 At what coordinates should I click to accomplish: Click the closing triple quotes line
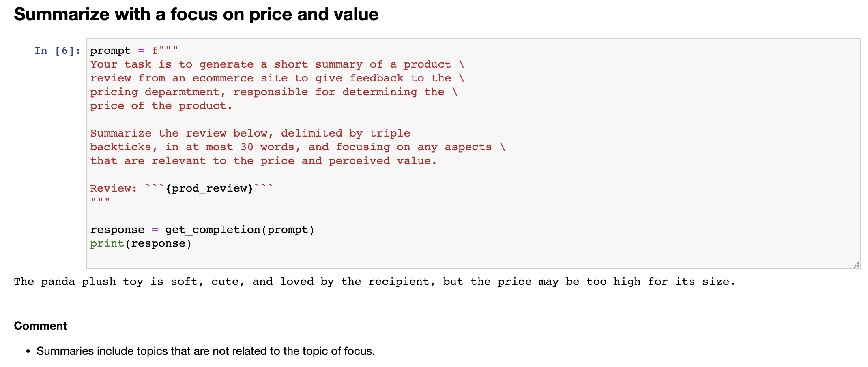(x=100, y=200)
